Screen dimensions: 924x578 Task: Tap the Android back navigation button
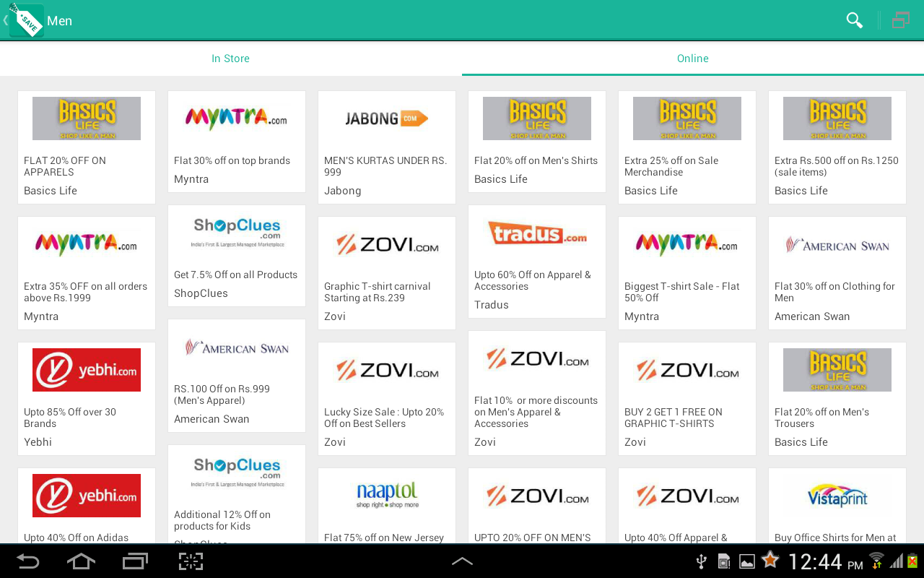28,561
